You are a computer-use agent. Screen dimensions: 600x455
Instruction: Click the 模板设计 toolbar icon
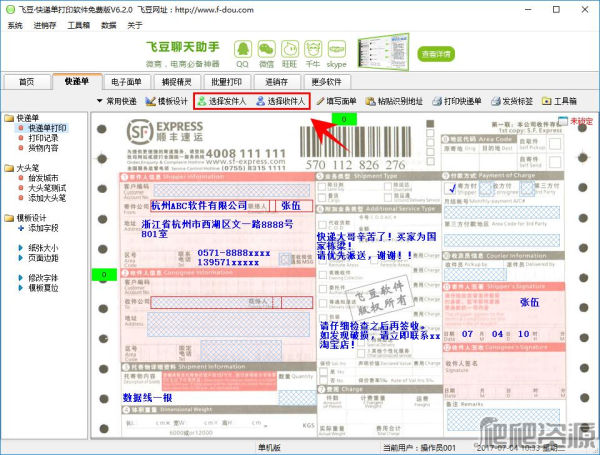150,101
